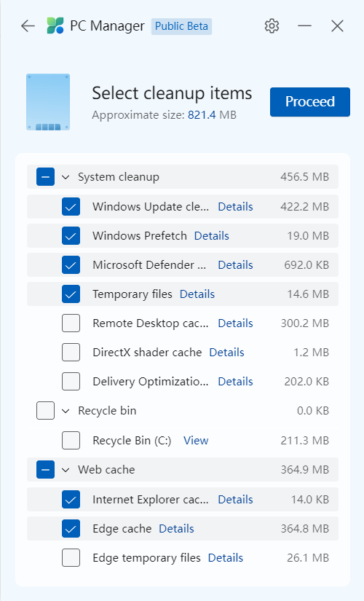This screenshot has height=601, width=364.
Task: Click the 364.9 MB size value
Action: click(304, 470)
